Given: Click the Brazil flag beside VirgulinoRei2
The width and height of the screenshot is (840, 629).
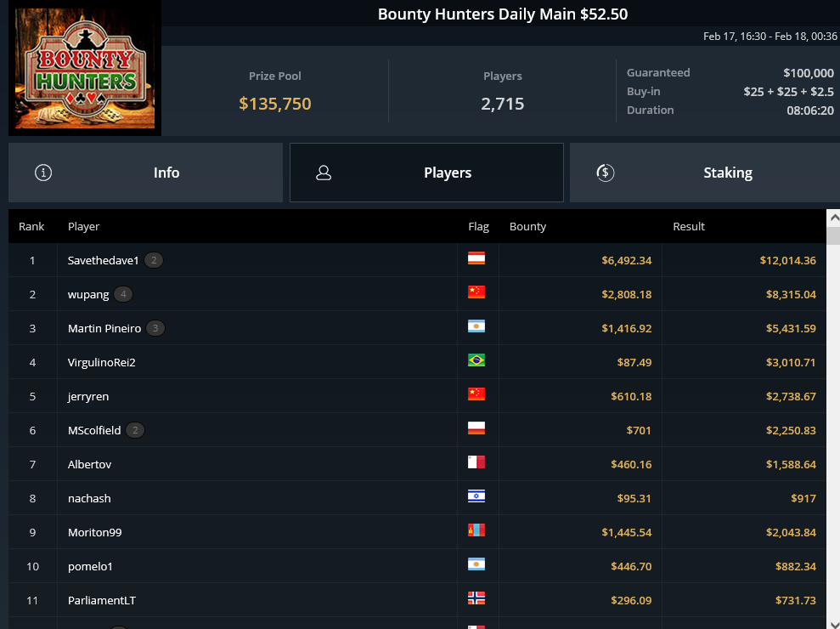Looking at the screenshot, I should 476,360.
